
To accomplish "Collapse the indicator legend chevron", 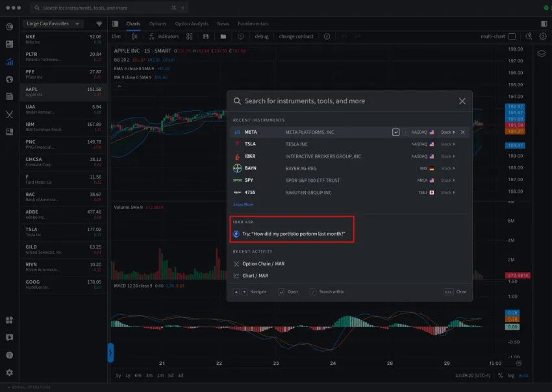I will pyautogui.click(x=119, y=86).
